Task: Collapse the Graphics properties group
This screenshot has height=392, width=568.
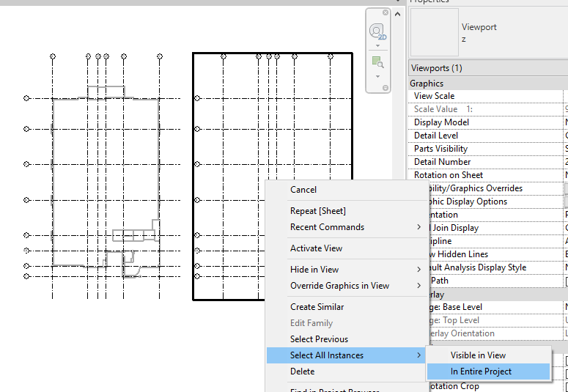Action: click(x=488, y=84)
